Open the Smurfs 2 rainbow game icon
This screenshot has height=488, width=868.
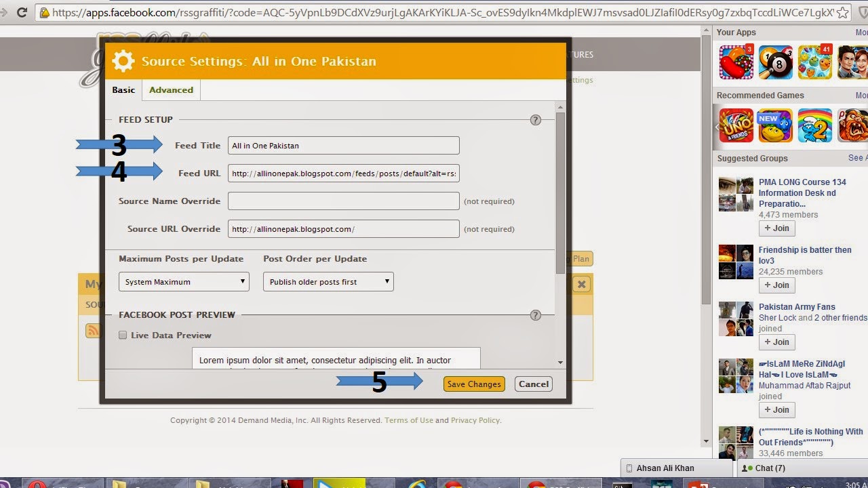pyautogui.click(x=814, y=125)
